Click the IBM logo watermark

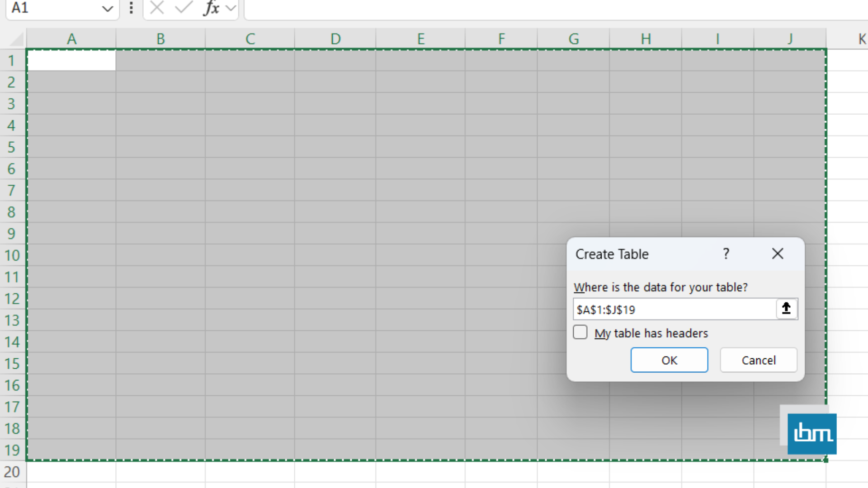[811, 433]
